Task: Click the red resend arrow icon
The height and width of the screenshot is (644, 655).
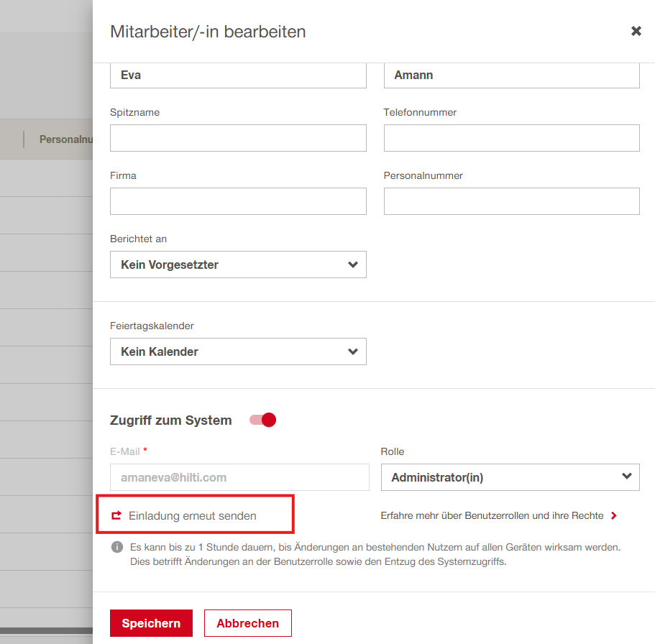Action: pos(116,515)
